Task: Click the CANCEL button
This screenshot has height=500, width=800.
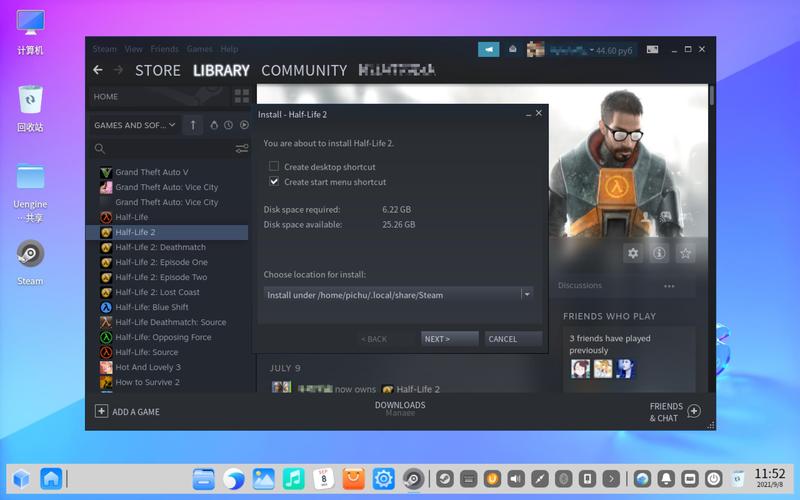Action: coord(513,339)
